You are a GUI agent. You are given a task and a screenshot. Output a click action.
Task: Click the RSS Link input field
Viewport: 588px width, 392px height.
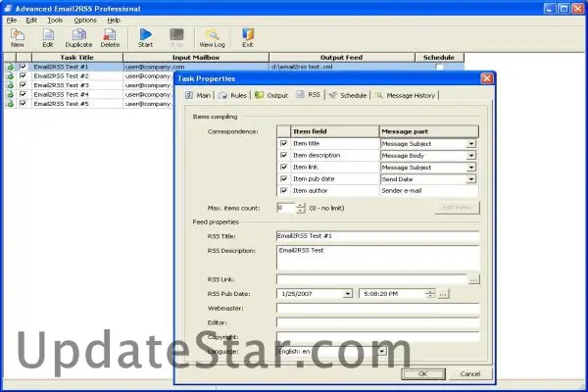pos(371,279)
